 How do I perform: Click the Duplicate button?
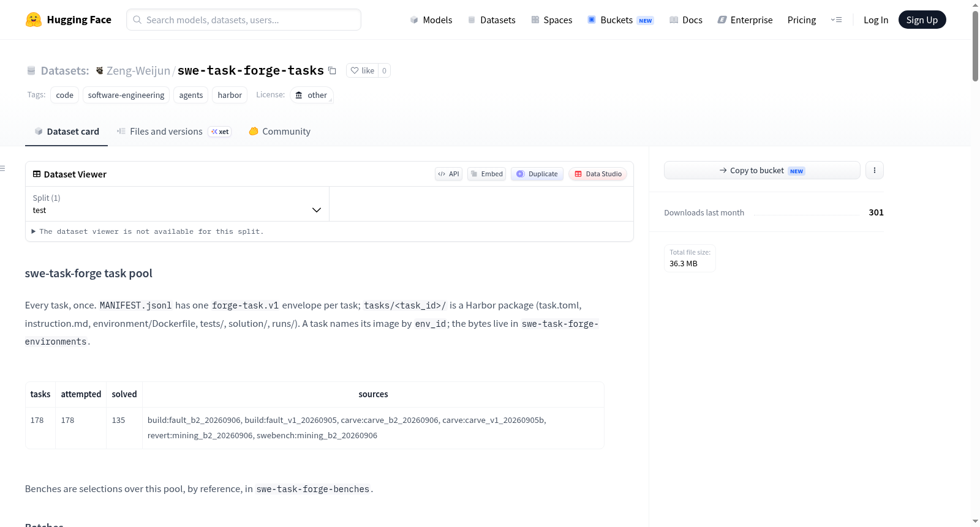coord(537,174)
